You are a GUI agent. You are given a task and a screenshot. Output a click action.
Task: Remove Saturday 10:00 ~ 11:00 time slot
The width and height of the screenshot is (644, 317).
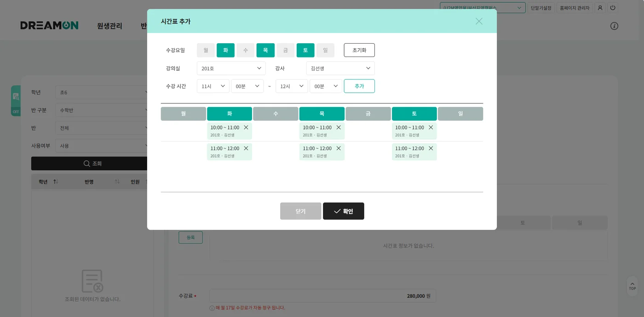431,127
